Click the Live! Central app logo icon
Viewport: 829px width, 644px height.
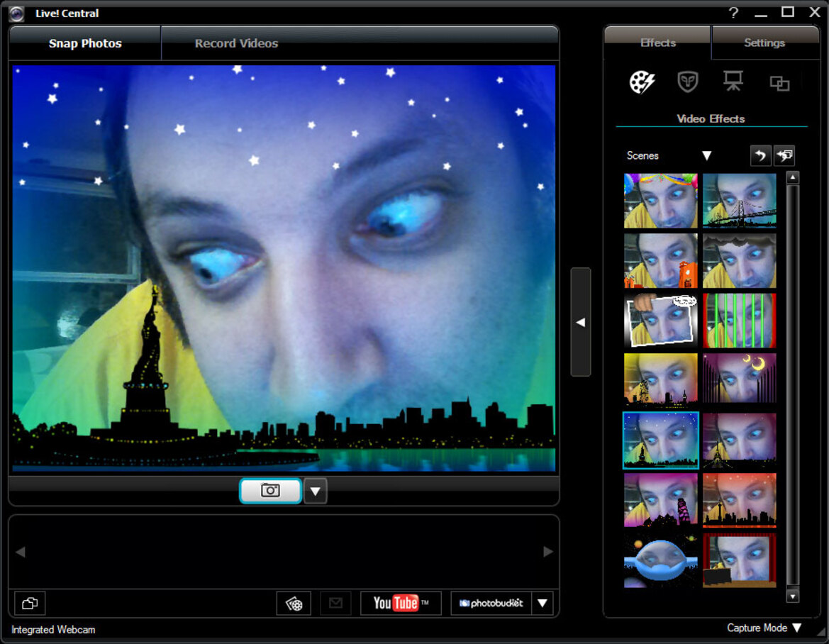[17, 13]
